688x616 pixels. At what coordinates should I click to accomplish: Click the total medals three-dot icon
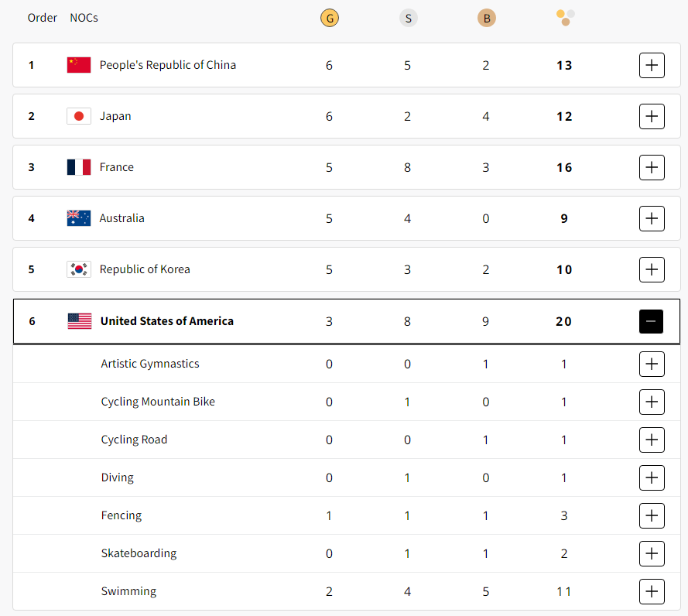(x=565, y=18)
